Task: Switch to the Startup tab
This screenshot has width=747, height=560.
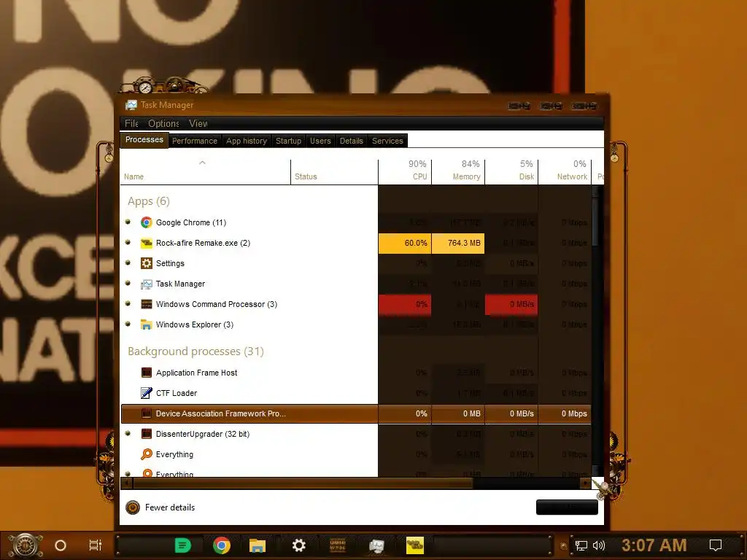Action: point(288,141)
